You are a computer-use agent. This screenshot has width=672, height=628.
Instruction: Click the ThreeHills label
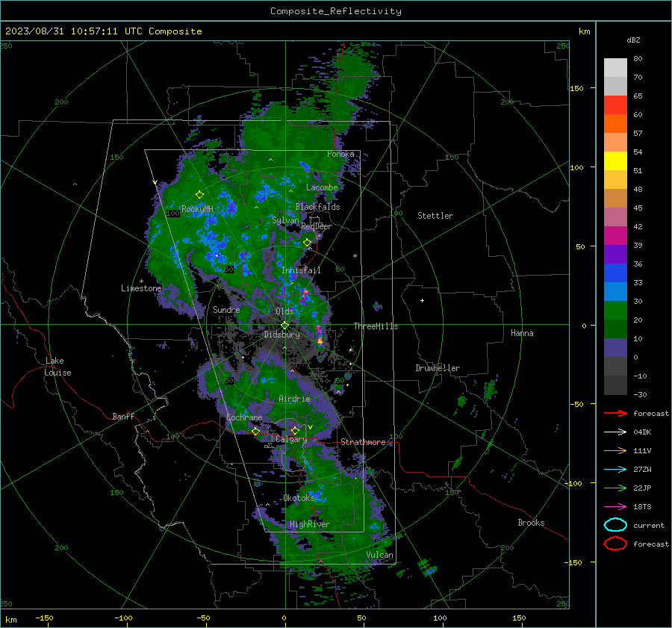376,326
